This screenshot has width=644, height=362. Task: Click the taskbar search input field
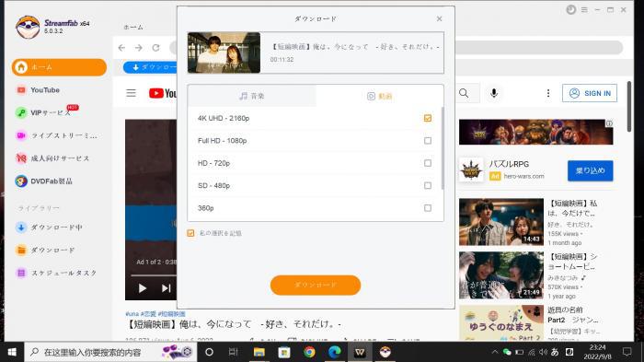pos(111,352)
